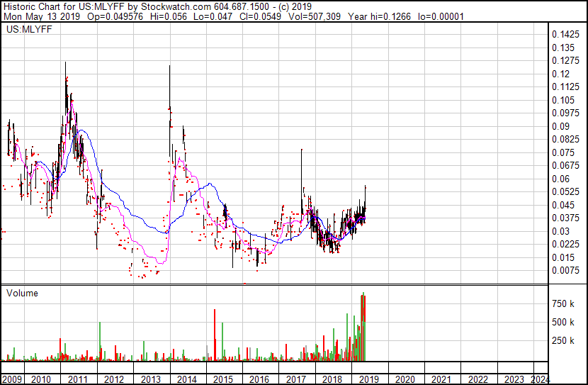
Task: Click the 2022 year label
Action: coord(478,379)
